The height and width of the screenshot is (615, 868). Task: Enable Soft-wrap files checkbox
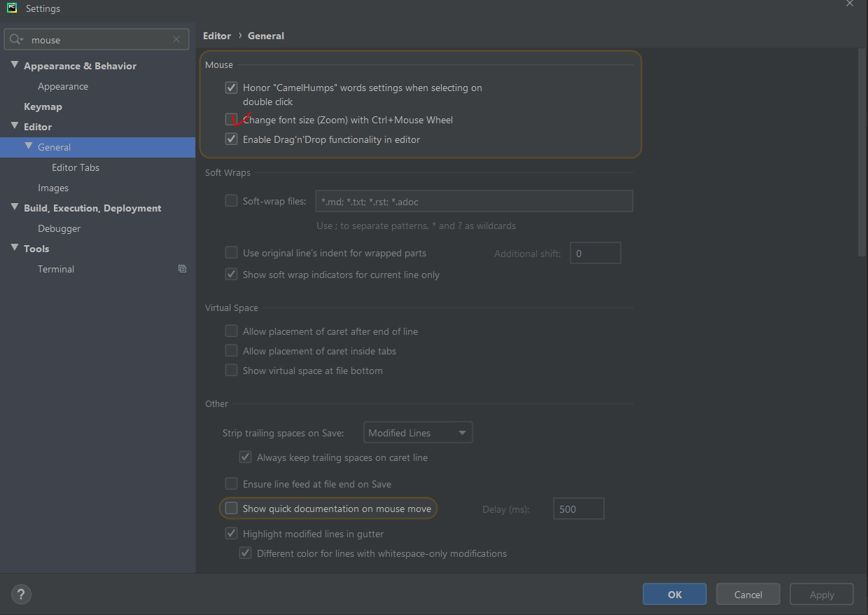point(231,201)
